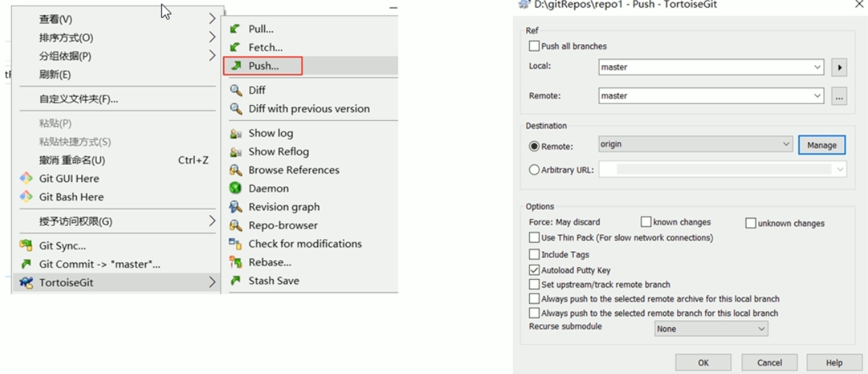Viewport: 868px width, 374px height.
Task: Toggle the Include Tags checkbox
Action: pos(535,255)
